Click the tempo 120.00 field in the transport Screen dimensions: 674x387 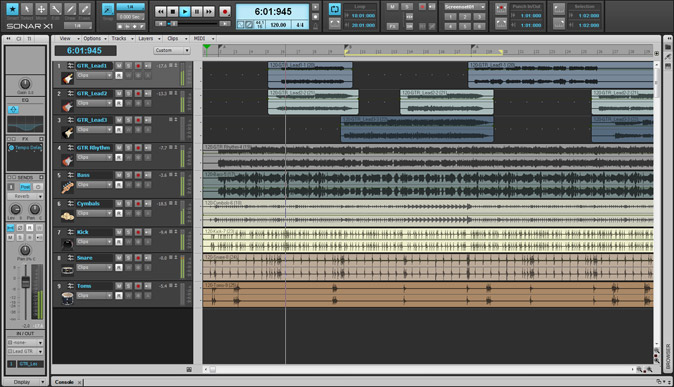click(x=278, y=25)
